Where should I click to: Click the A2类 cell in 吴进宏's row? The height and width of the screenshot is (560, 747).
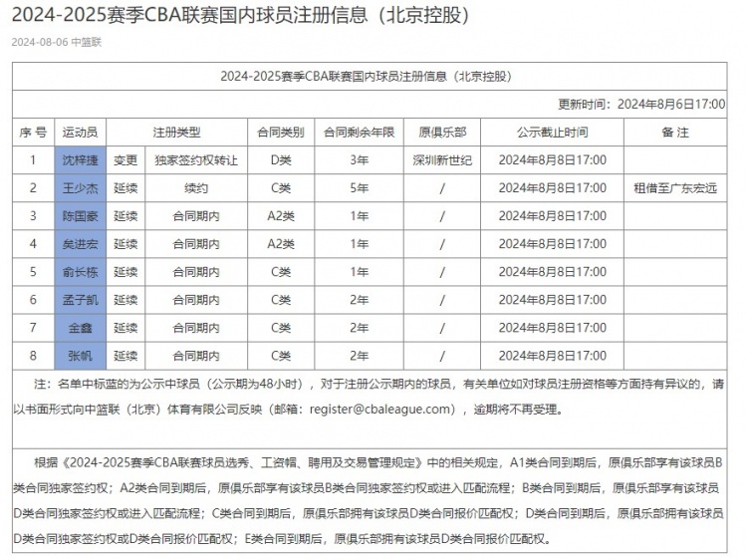281,244
